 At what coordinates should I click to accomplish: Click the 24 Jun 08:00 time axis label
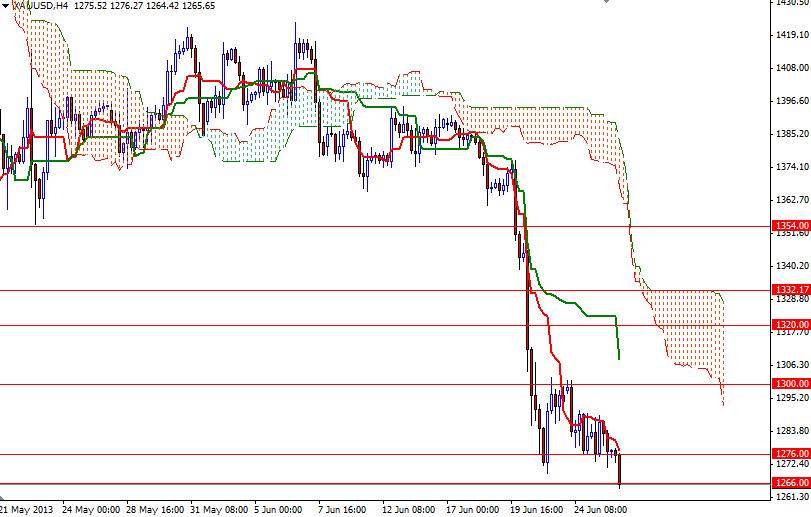click(602, 508)
